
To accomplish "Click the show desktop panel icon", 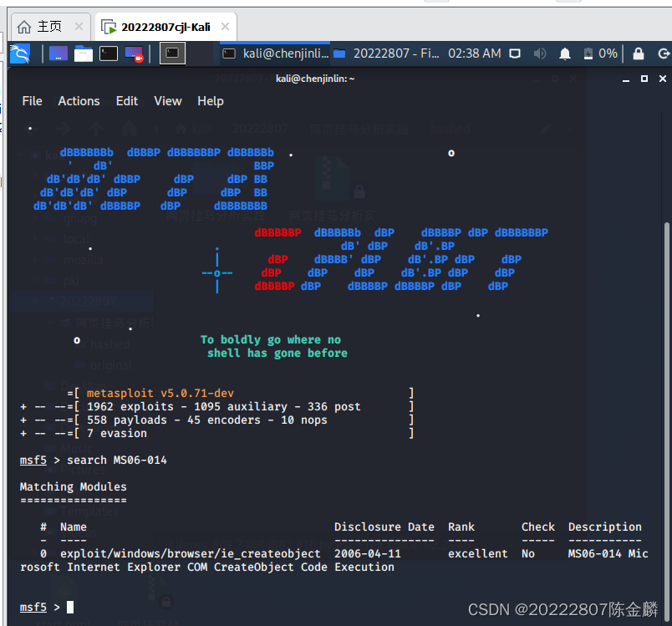I will tap(59, 53).
